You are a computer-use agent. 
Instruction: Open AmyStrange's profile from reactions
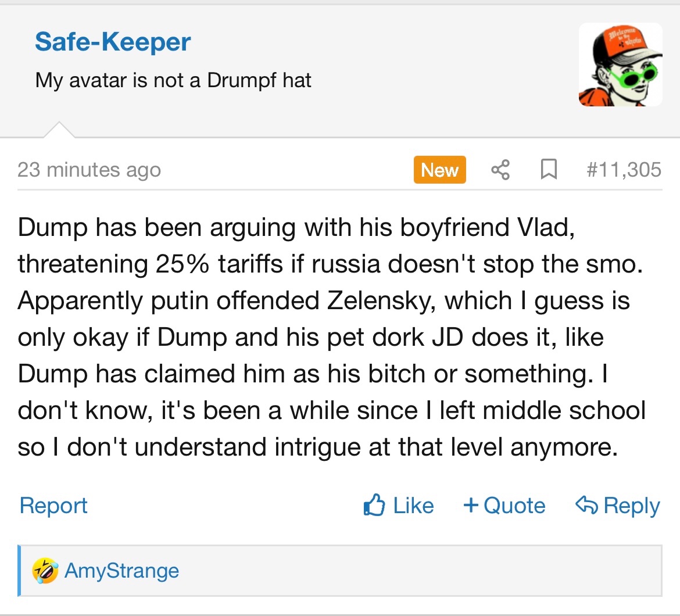(122, 571)
